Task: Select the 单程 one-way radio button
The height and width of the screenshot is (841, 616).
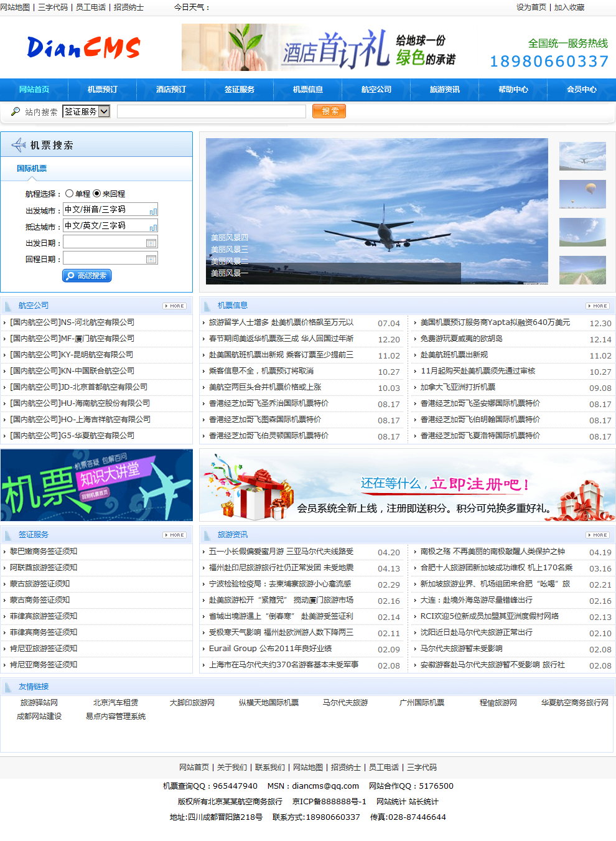Action: tap(69, 194)
